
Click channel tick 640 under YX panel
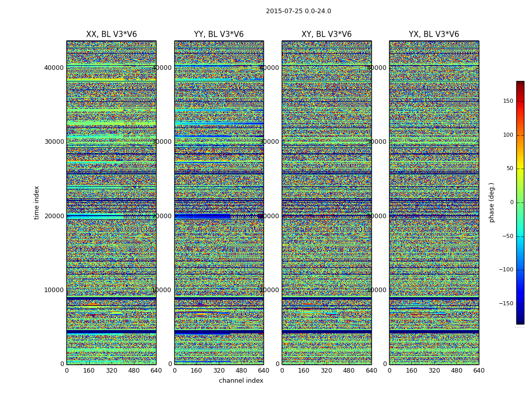coord(479,371)
